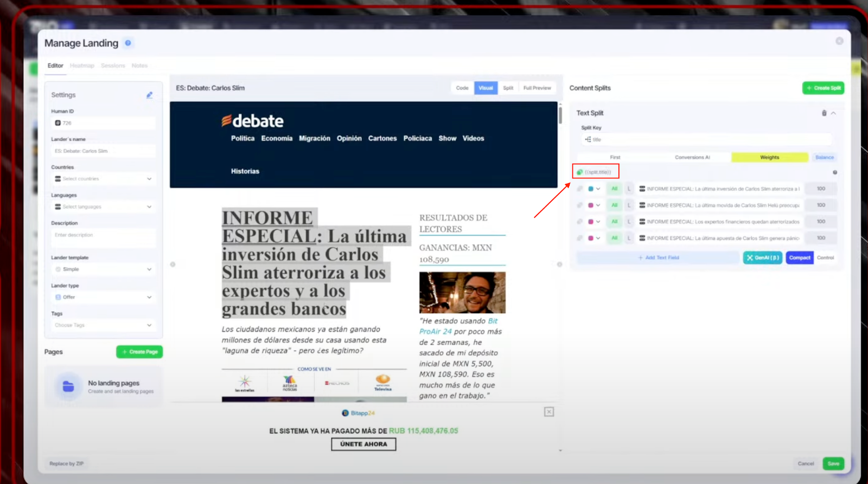Click the green split.title variable icon
868x484 pixels.
579,172
